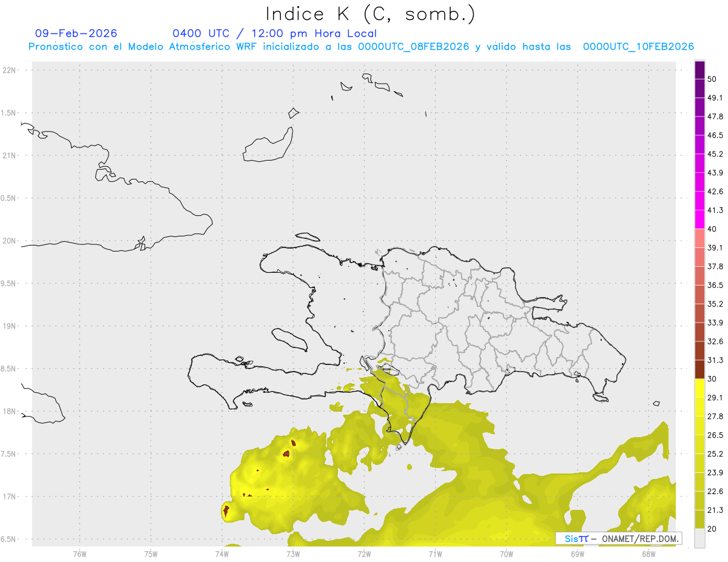Click the colorbar value "22.6"
The height and width of the screenshot is (562, 728).
point(715,492)
